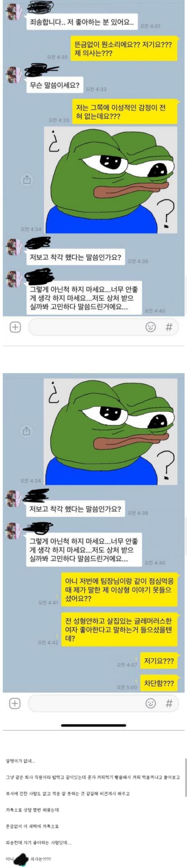
Task: Open the emoticon smiley icon in the upper chat
Action: (150, 327)
